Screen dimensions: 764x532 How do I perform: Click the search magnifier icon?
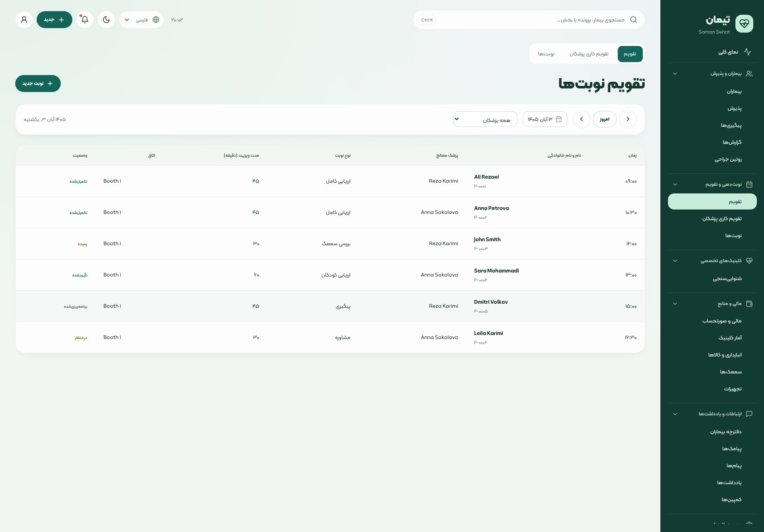click(634, 20)
